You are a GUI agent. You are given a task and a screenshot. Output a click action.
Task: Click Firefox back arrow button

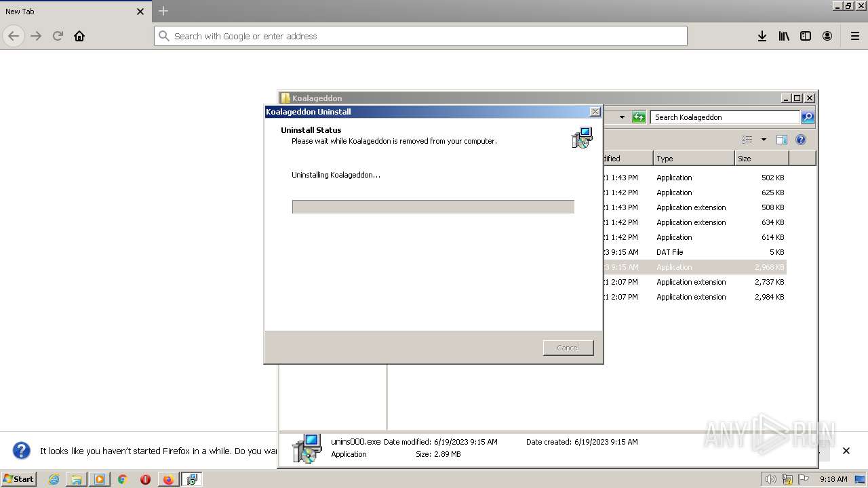(x=14, y=36)
